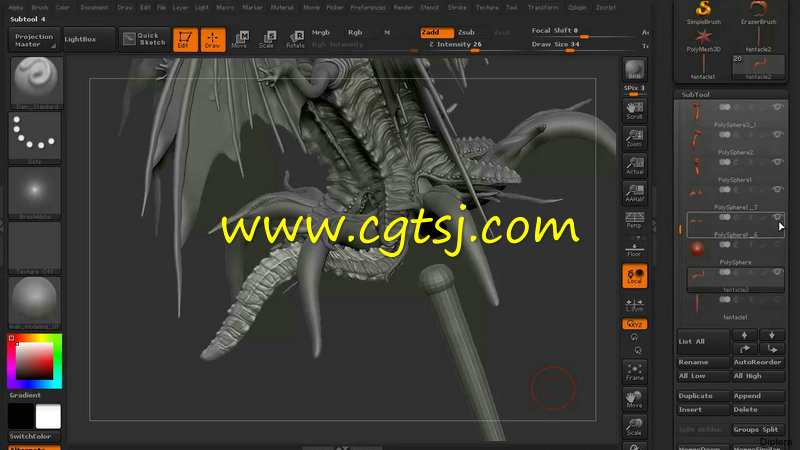
Task: Set view to AAHalf size
Action: (x=634, y=193)
